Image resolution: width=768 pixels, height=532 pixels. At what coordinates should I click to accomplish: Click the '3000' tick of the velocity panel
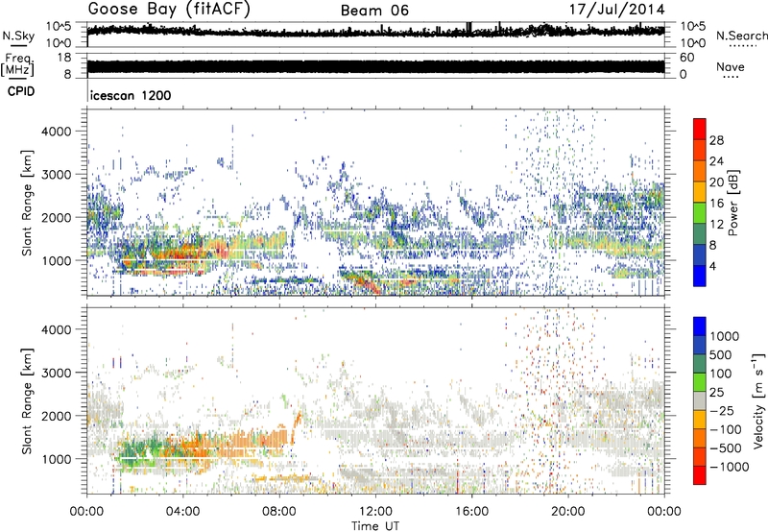coord(57,373)
